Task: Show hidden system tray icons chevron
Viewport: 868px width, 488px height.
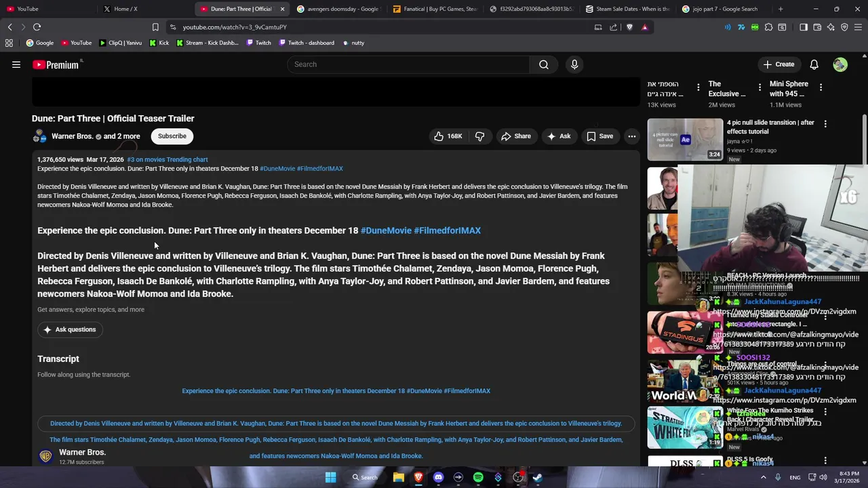Action: 763,477
